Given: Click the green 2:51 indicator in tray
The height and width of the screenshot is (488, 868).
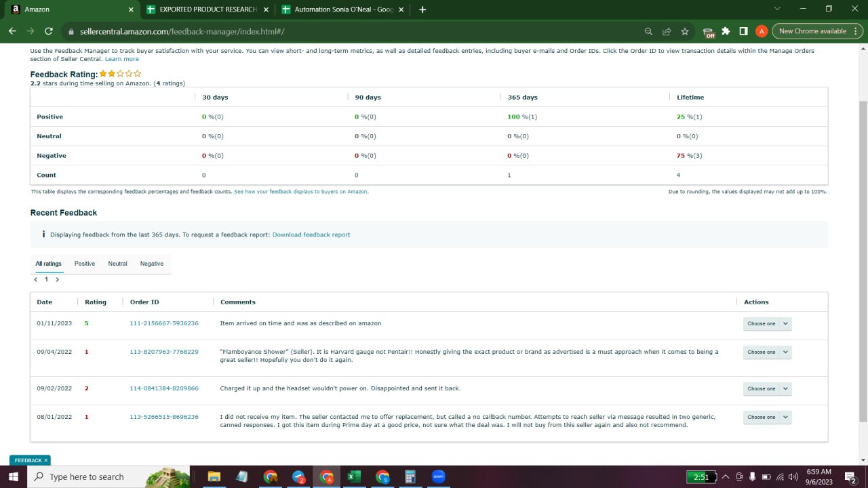Looking at the screenshot, I should 701,477.
